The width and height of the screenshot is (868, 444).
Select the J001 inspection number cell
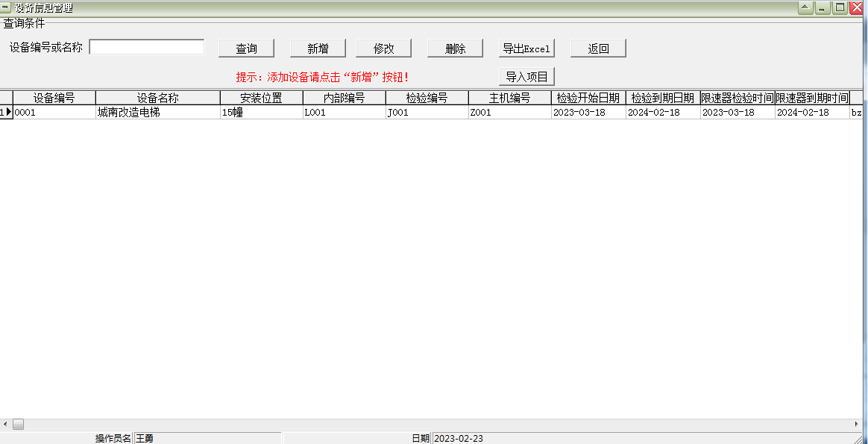427,112
